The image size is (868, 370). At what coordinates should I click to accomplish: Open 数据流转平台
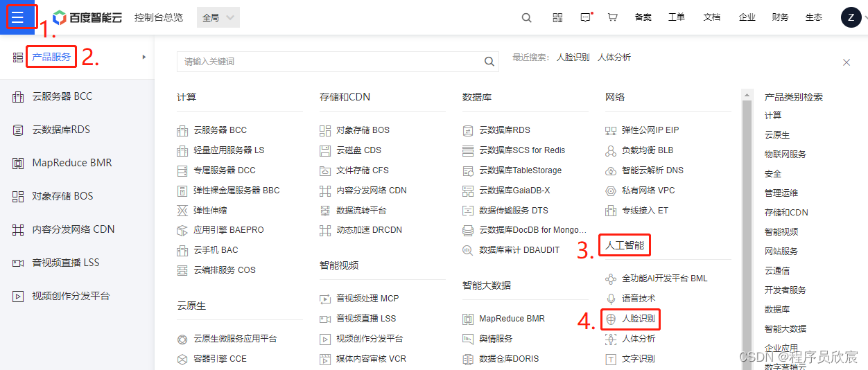pos(361,211)
